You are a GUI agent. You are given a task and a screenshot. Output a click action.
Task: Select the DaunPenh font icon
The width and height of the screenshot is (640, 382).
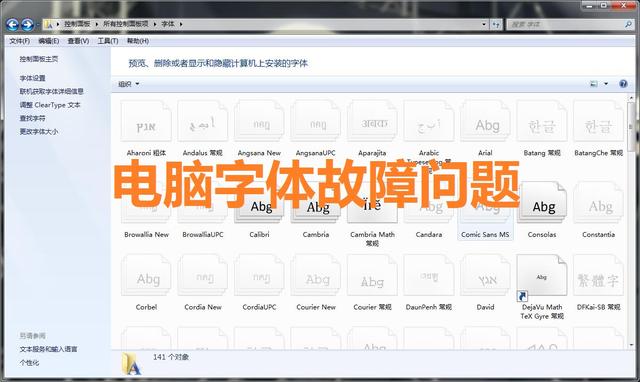[429, 275]
